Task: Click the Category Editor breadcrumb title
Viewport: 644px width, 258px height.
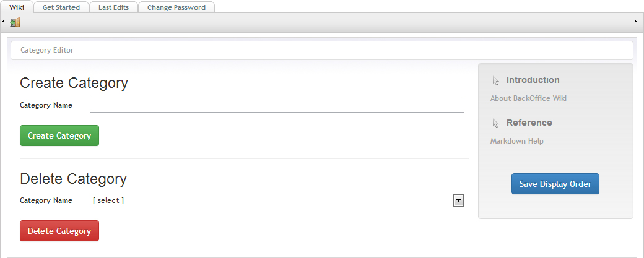Action: click(47, 50)
